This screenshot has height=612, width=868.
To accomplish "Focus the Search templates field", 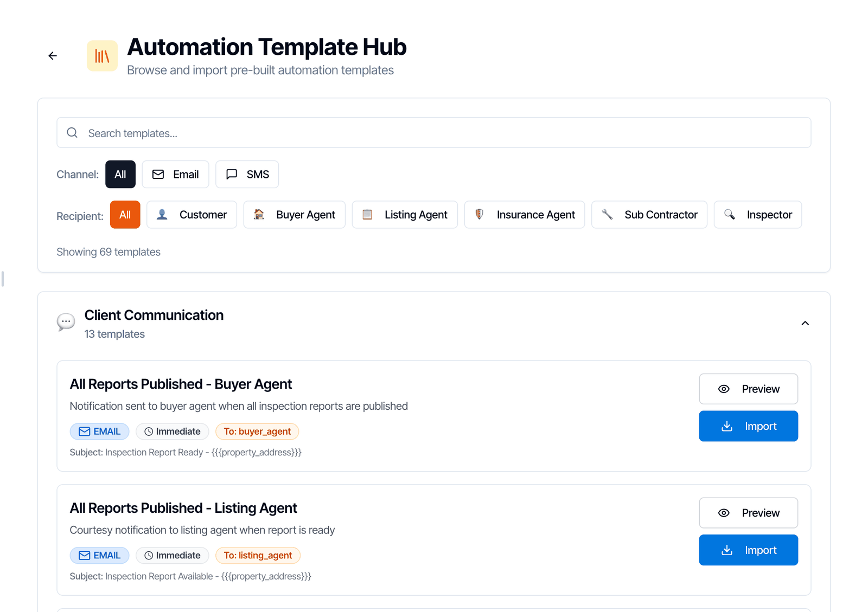I will [434, 133].
